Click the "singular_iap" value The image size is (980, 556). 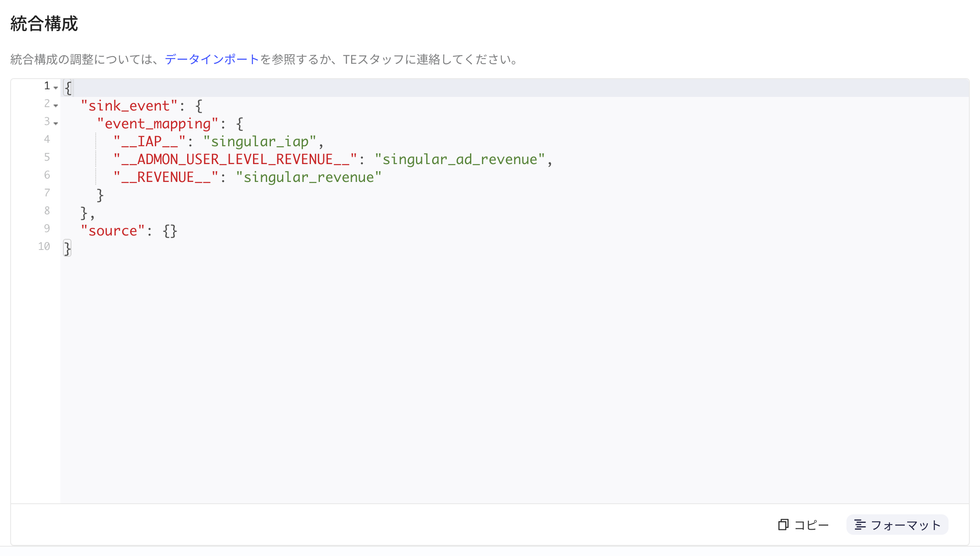(259, 142)
